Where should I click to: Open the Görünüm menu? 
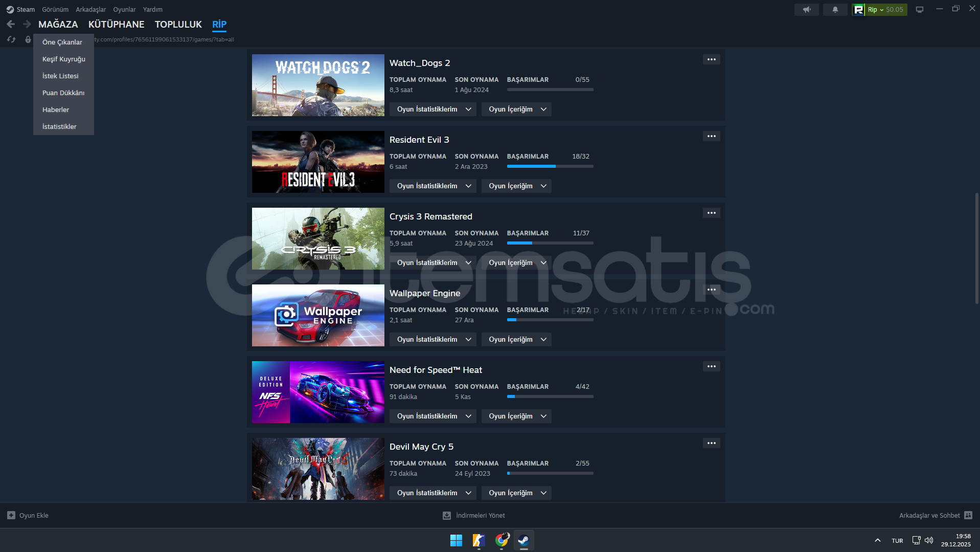tap(55, 10)
